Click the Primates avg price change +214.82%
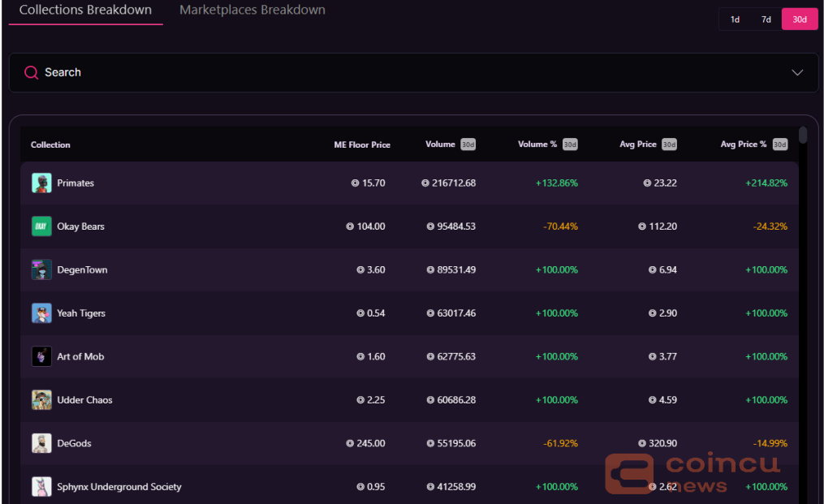The image size is (824, 504). click(x=766, y=183)
